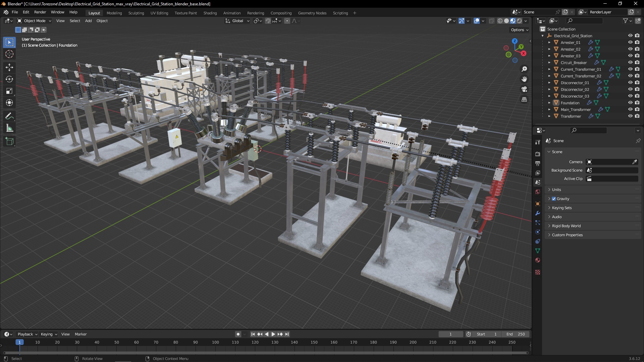
Task: Open the Playback dropdown in timeline
Action: (27, 334)
